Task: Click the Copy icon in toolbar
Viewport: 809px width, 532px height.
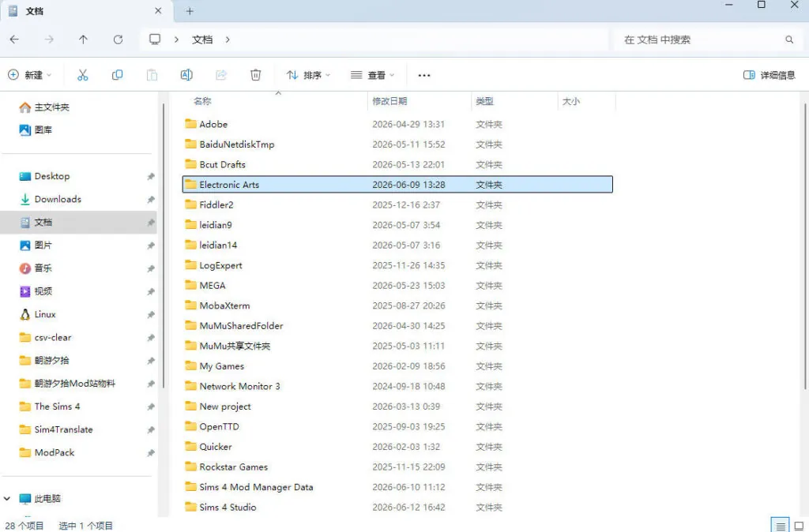Action: pos(117,75)
